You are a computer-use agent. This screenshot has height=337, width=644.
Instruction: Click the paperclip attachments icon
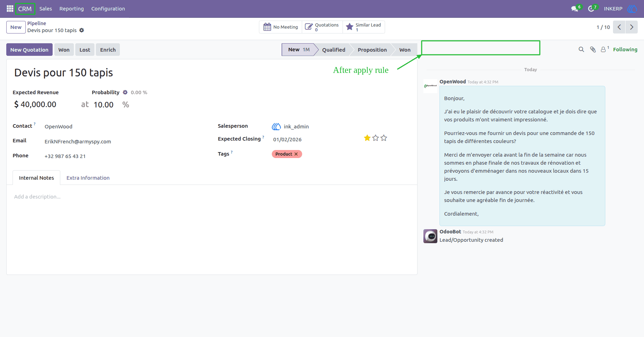click(x=593, y=50)
